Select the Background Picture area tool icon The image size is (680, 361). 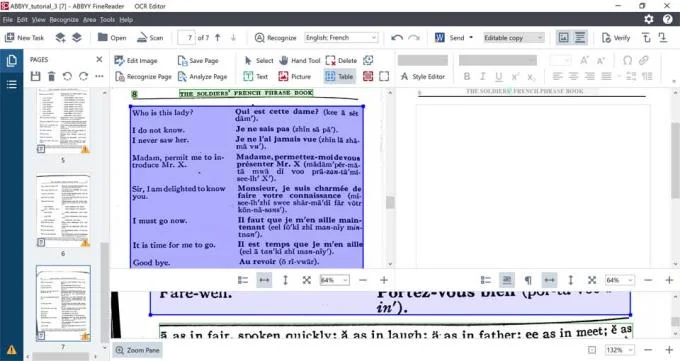(x=368, y=76)
